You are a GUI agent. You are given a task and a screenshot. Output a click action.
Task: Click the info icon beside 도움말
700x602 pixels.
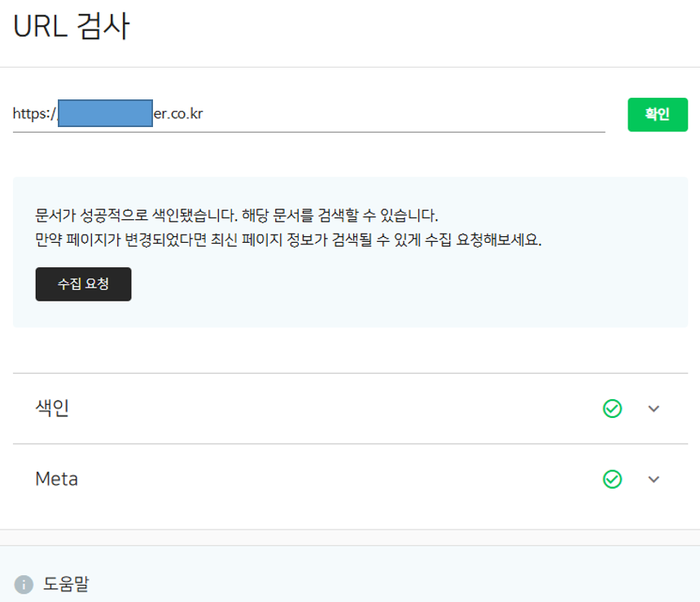pos(24,584)
